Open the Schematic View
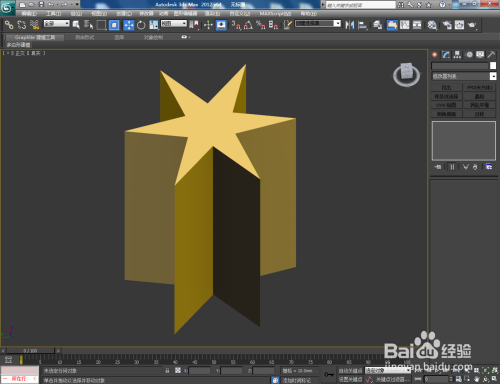500x384 pixels. point(417,25)
